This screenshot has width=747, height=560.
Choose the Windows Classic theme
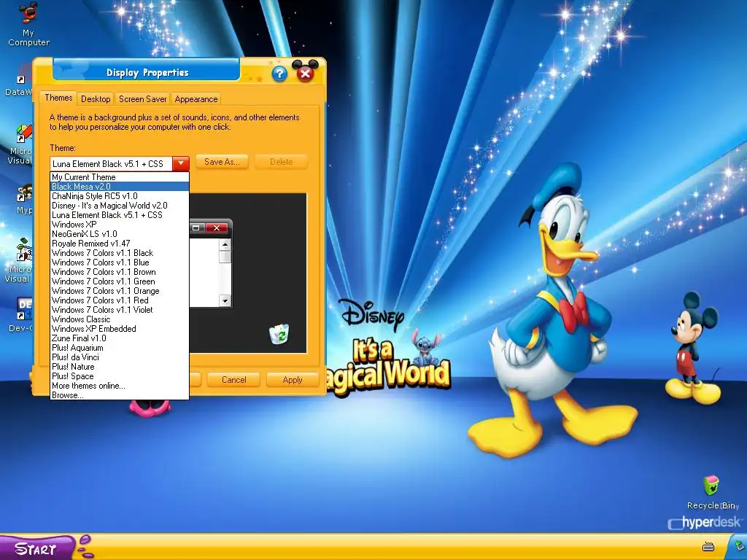[120, 319]
